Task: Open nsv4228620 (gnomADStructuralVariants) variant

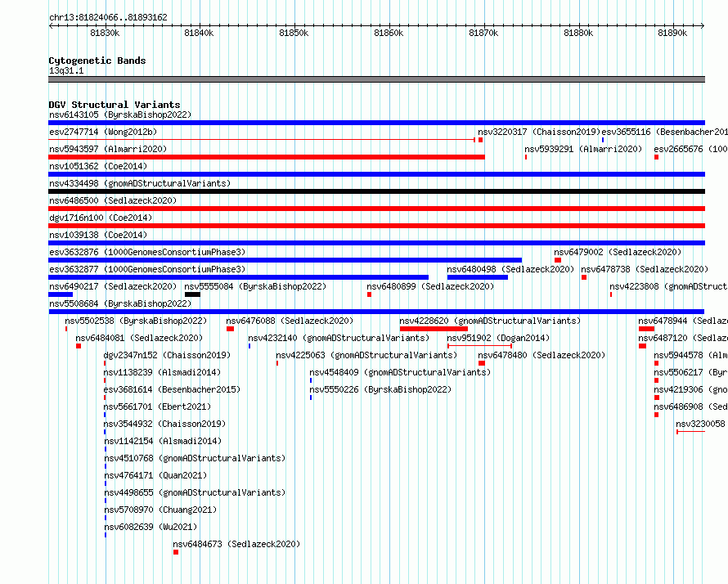Action: tap(490, 321)
